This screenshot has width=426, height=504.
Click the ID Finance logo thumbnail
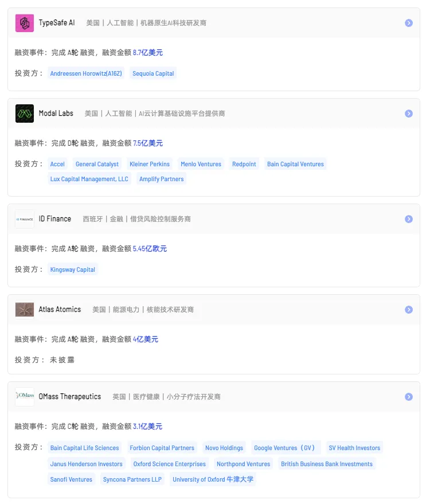[x=25, y=219]
